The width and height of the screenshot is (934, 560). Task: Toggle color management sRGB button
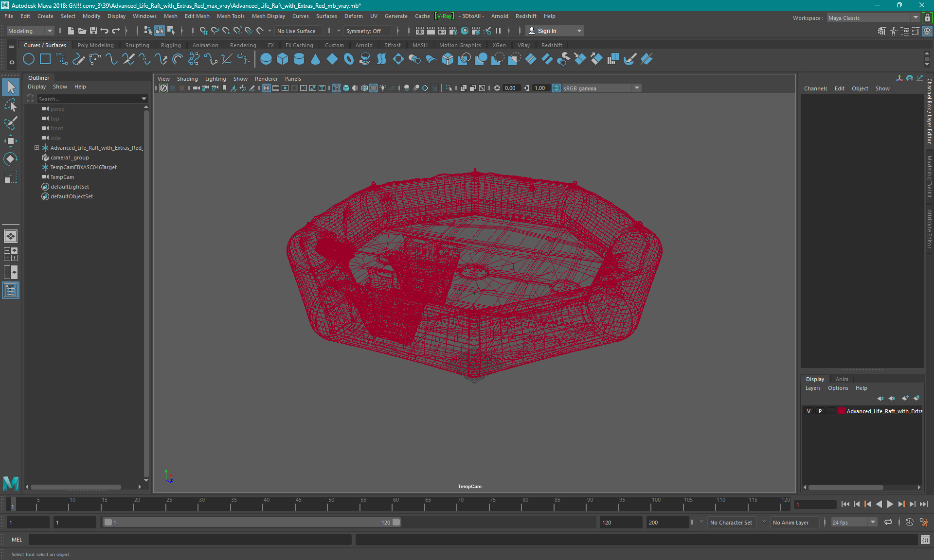click(x=557, y=88)
